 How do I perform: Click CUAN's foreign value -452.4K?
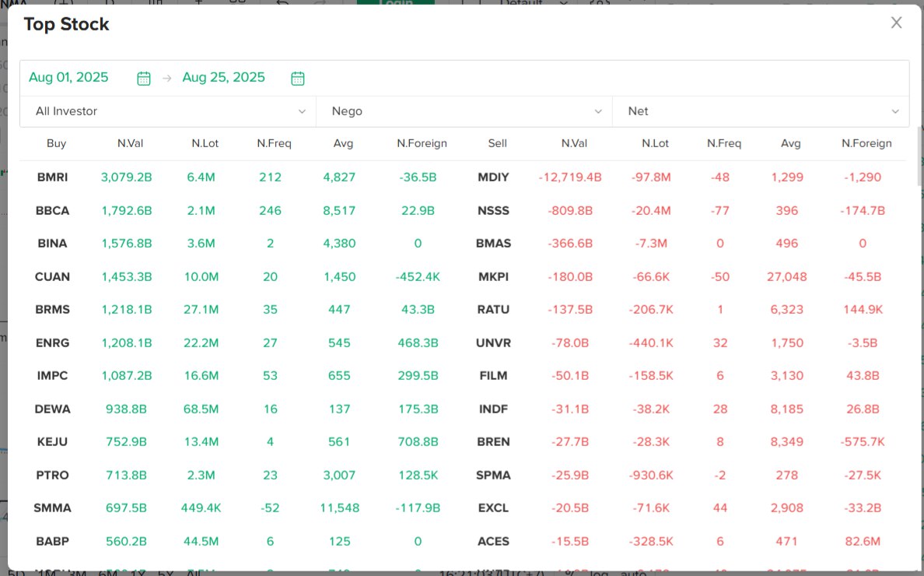click(418, 276)
